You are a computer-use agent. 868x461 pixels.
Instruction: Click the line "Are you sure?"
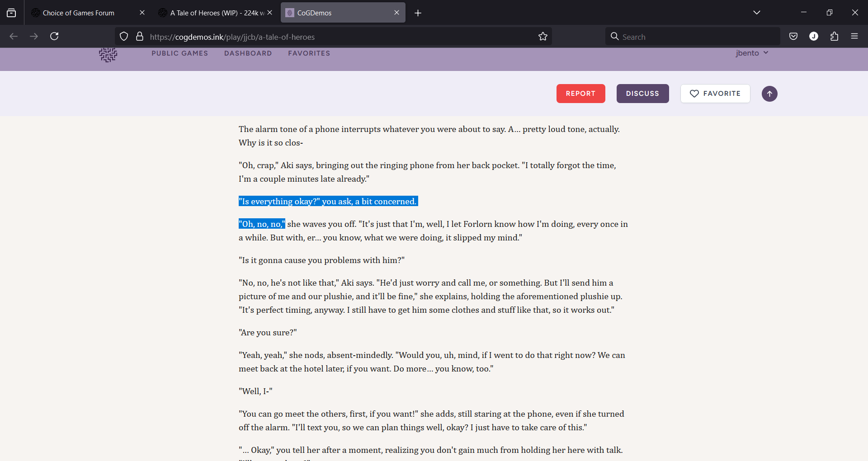point(268,333)
